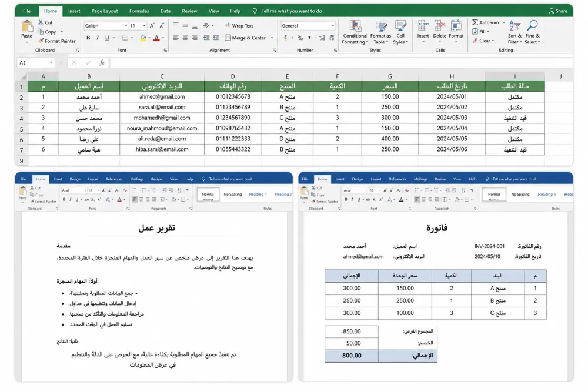The width and height of the screenshot is (588, 392).
Task: Toggle Bold in the Excel font group
Action: tap(88, 38)
